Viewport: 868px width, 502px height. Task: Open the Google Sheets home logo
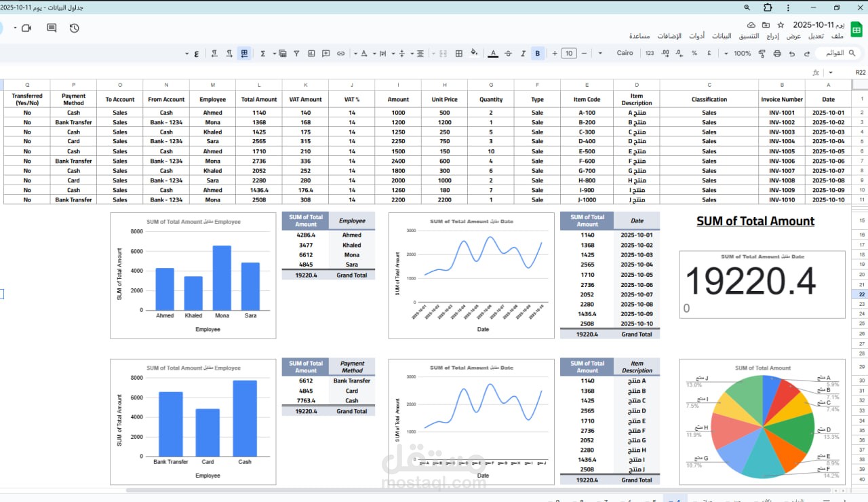click(x=856, y=29)
